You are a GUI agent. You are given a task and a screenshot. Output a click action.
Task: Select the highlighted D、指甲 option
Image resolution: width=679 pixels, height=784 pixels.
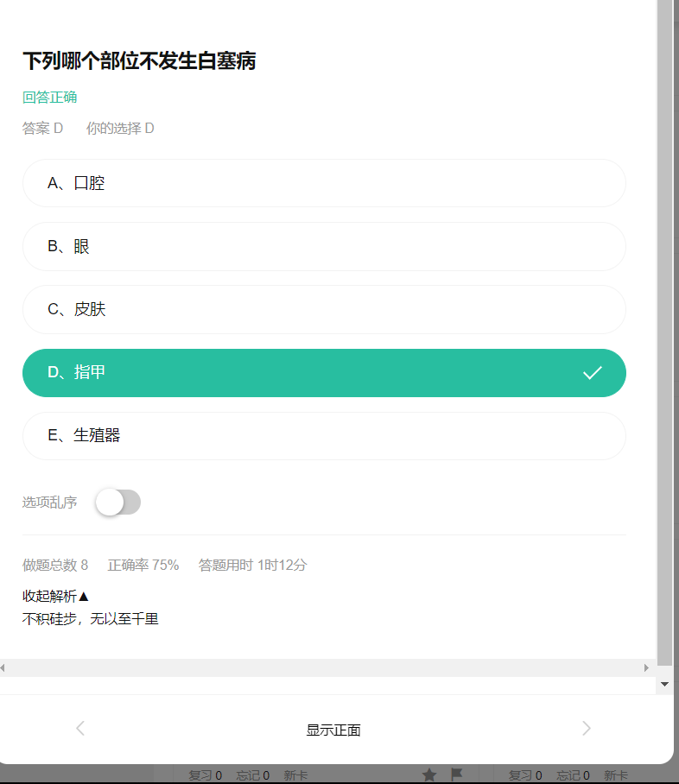[324, 373]
